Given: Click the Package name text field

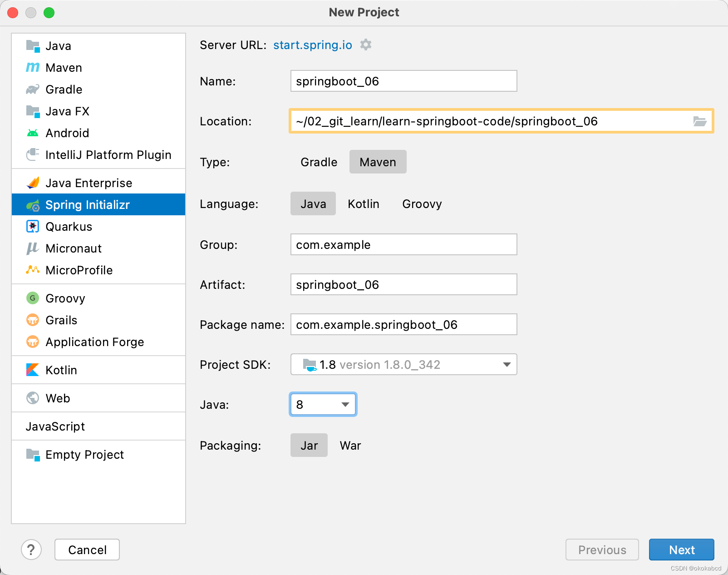Looking at the screenshot, I should coord(404,325).
